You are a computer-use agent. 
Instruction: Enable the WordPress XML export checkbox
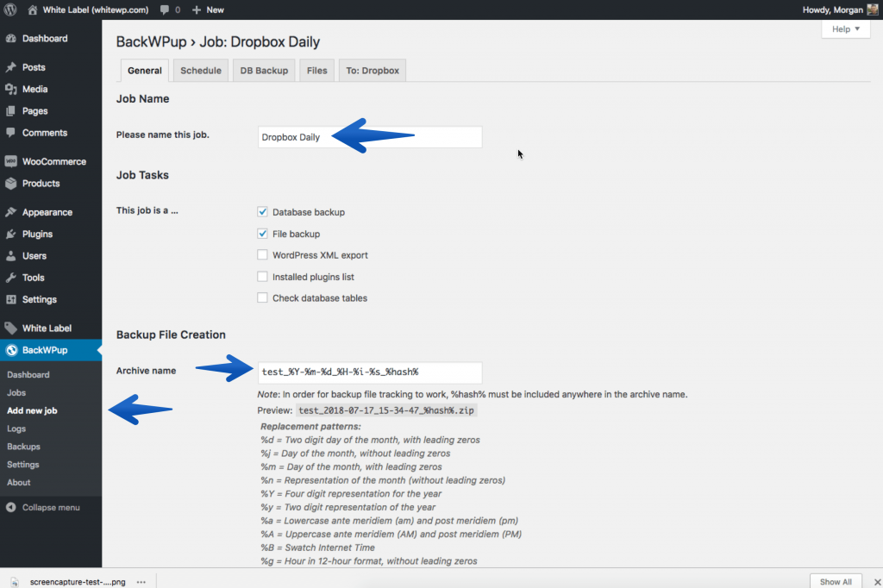click(262, 254)
